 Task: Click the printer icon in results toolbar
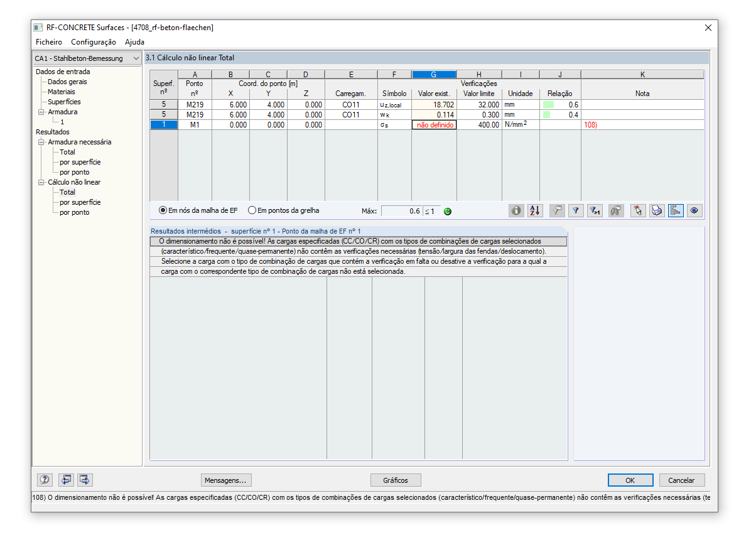click(x=657, y=211)
